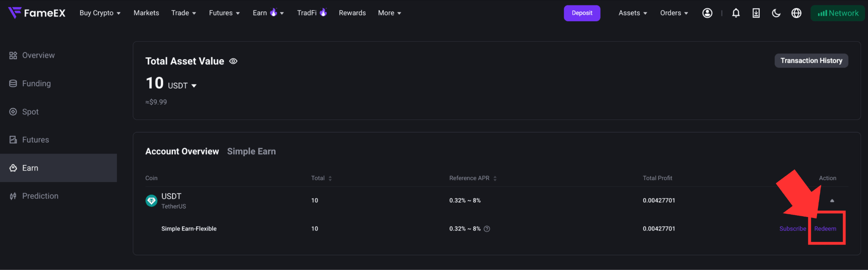Screen dimensions: 868x270
Task: Click the Earn flame icon
Action: [273, 12]
